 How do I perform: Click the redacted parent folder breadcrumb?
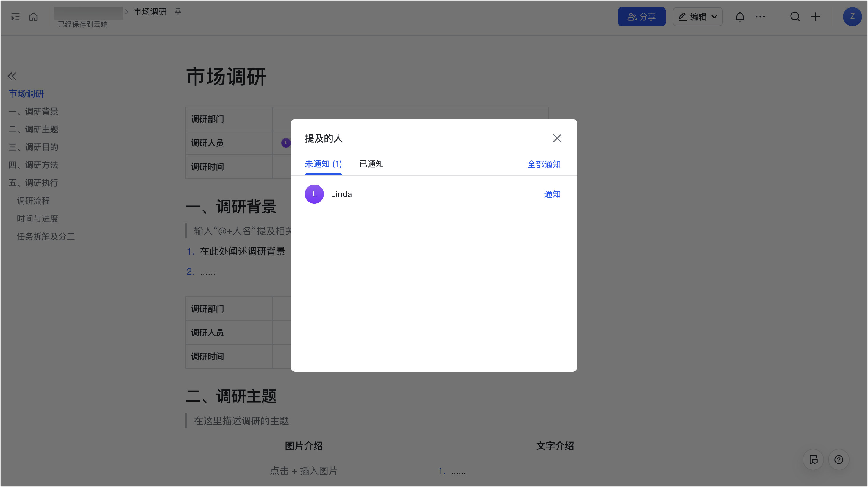pyautogui.click(x=88, y=13)
